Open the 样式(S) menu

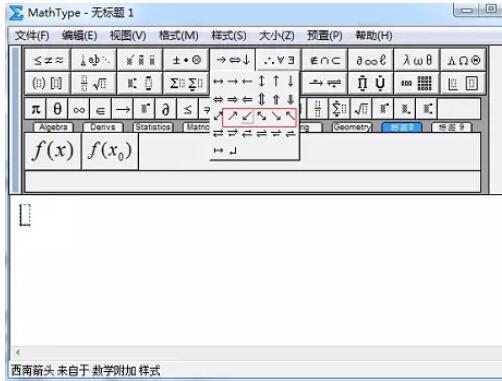(x=229, y=35)
